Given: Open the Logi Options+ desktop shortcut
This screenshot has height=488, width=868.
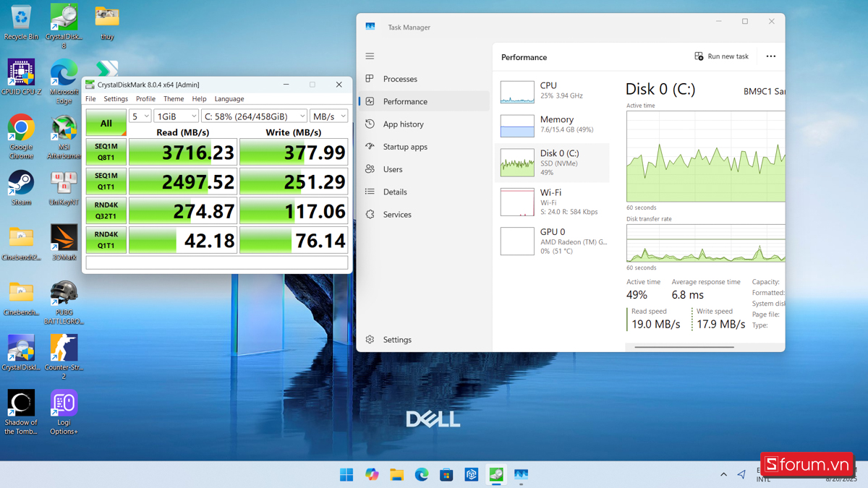Looking at the screenshot, I should pos(64,413).
